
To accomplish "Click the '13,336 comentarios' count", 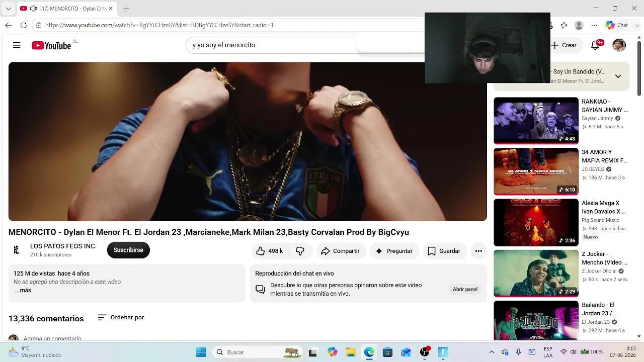I will [x=46, y=318].
